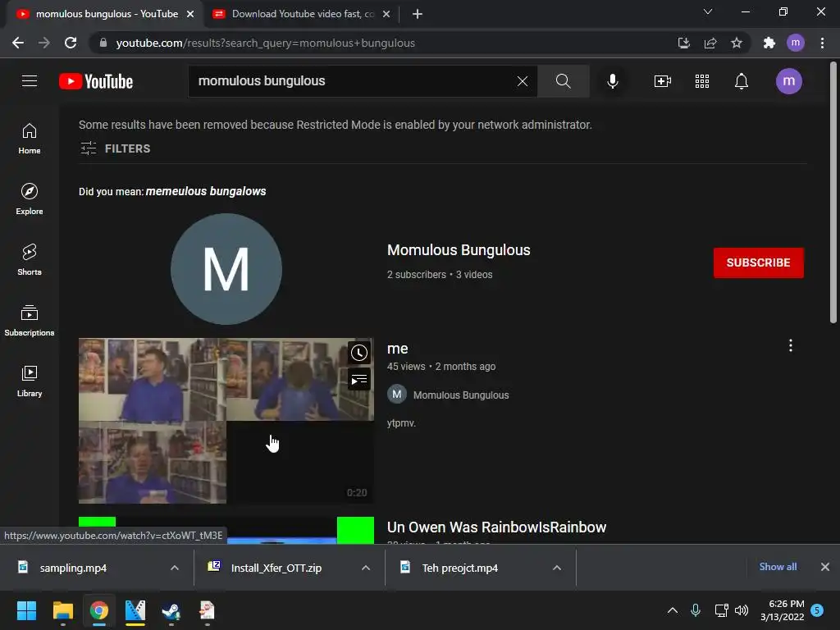Click the 'me' video thumbnail
The image size is (840, 630).
[226, 421]
